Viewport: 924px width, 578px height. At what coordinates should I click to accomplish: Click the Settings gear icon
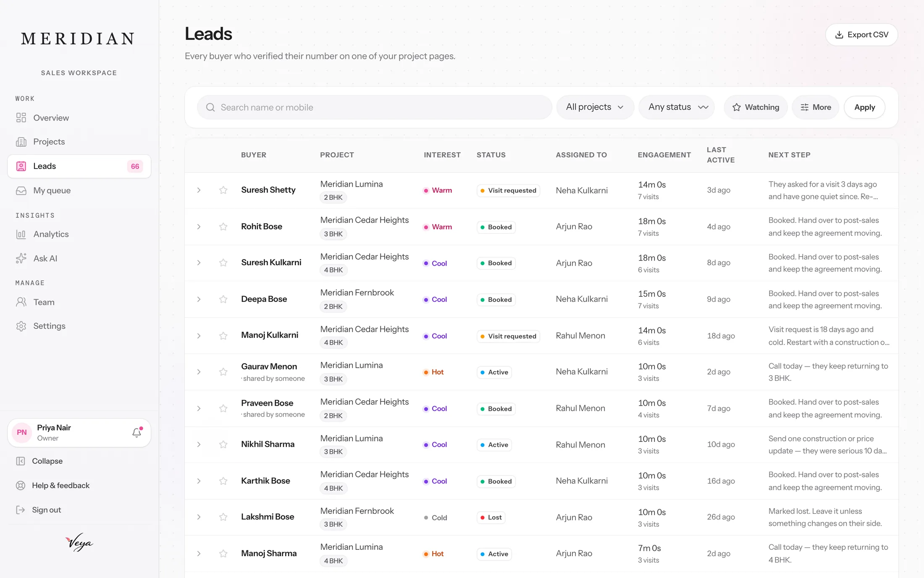point(21,326)
